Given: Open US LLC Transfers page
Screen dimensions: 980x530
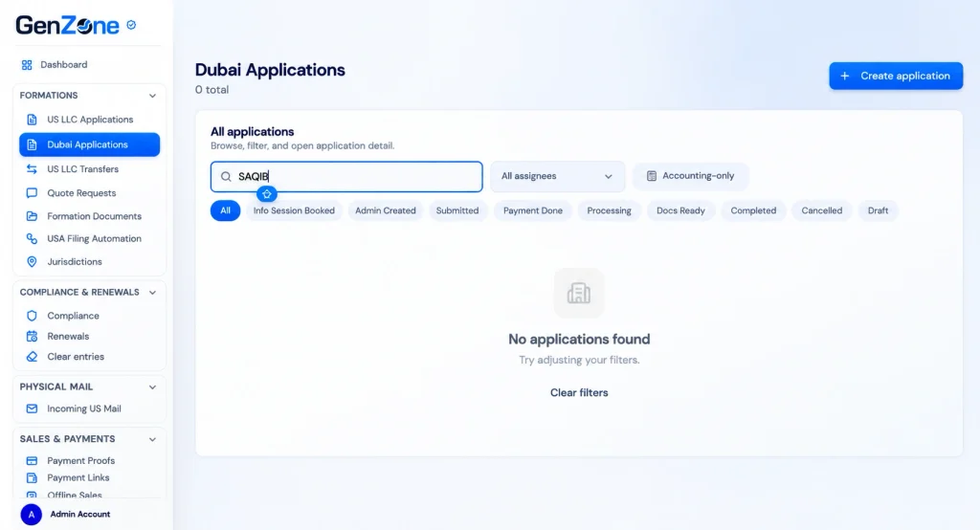Looking at the screenshot, I should point(82,168).
